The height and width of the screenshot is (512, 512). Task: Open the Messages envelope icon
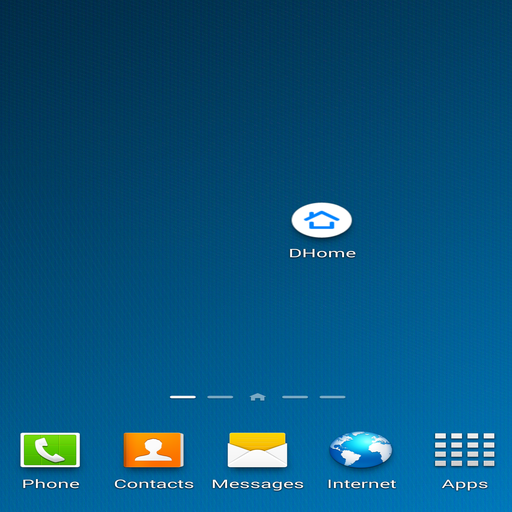coord(257,450)
